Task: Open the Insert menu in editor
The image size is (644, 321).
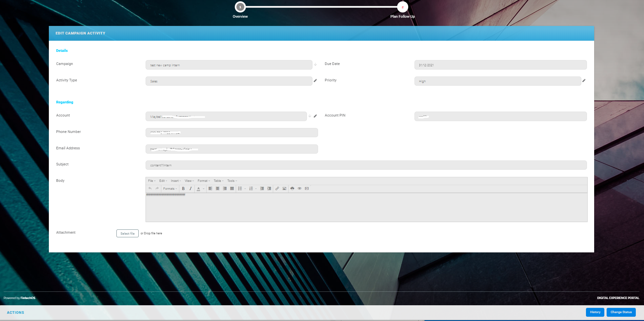Action: click(x=175, y=181)
